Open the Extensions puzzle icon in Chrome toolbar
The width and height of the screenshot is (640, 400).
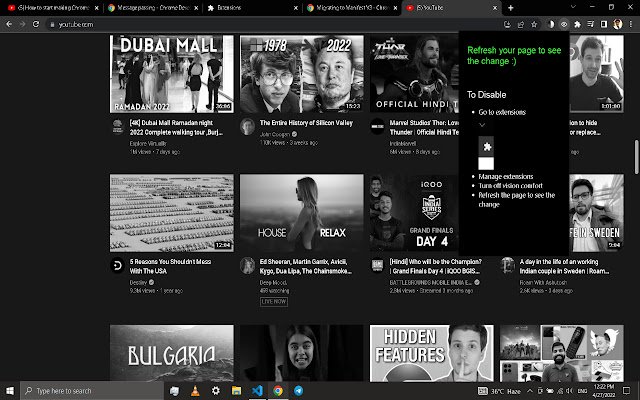(578, 24)
